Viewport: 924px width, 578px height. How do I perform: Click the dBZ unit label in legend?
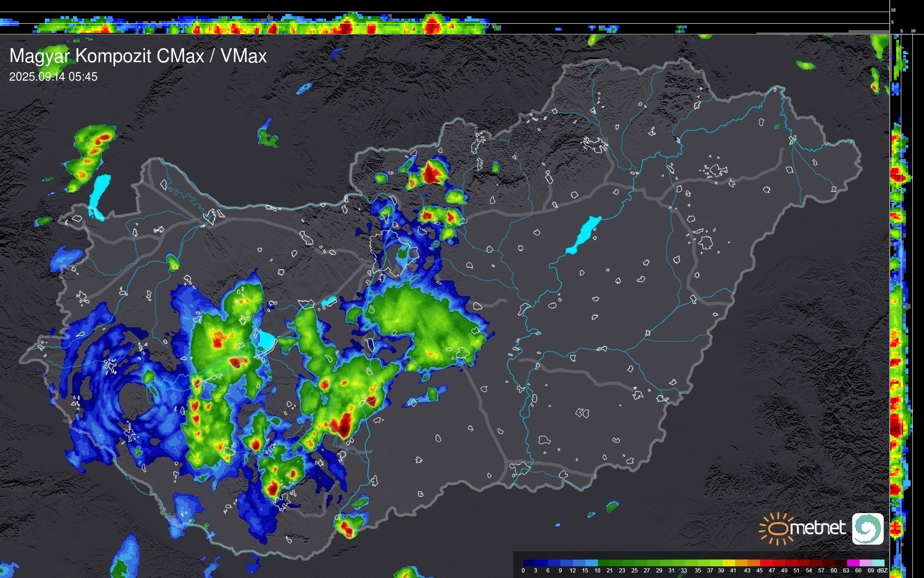(x=882, y=571)
